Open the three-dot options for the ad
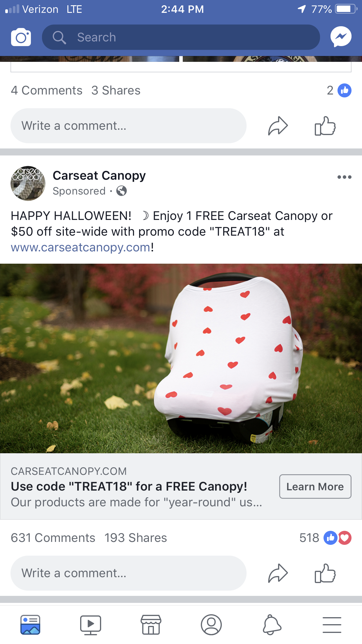Screen dimensions: 362x644 (x=344, y=177)
